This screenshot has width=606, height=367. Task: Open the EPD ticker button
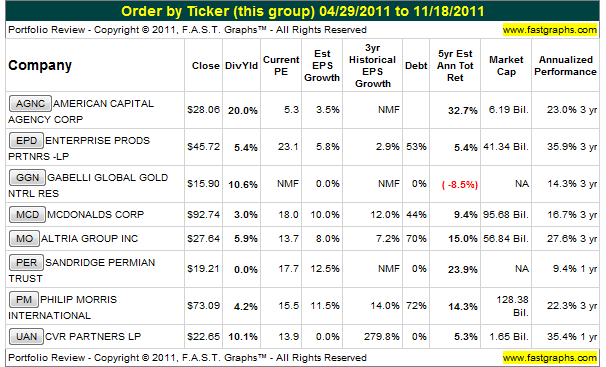(x=26, y=140)
